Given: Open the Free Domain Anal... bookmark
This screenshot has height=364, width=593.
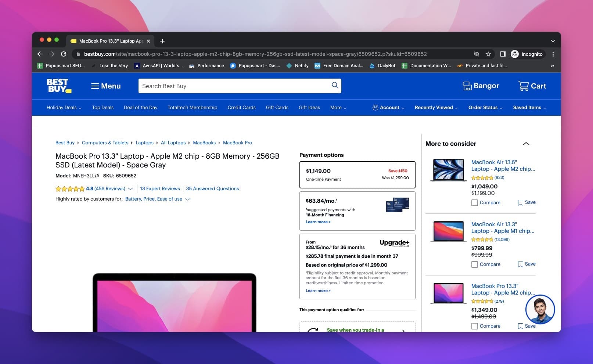Looking at the screenshot, I should (x=339, y=66).
